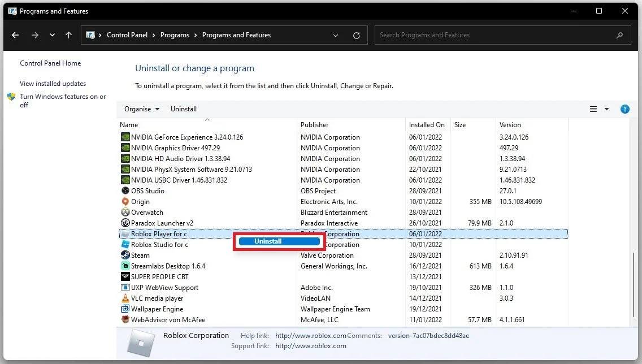The image size is (642, 364).
Task: Sort by the Installed On column header
Action: coord(427,125)
